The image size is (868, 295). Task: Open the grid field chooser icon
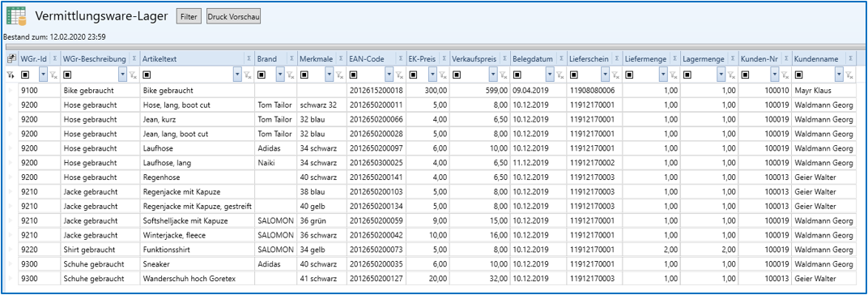[x=11, y=59]
